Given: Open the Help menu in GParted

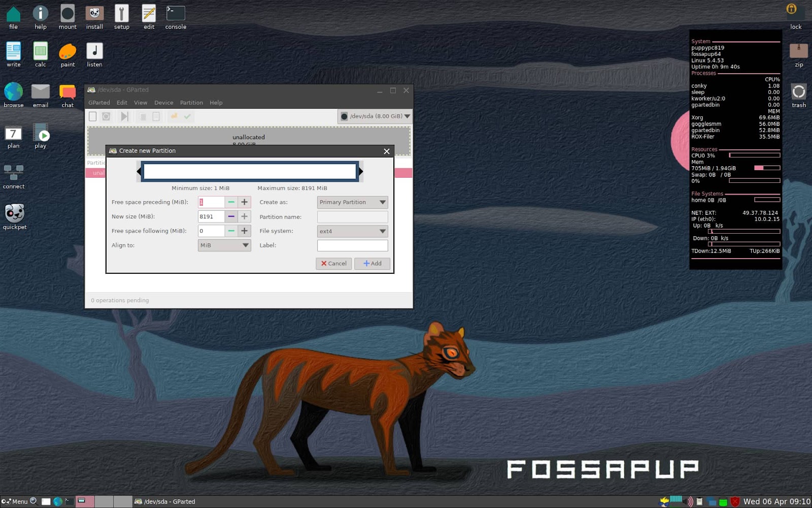Looking at the screenshot, I should pyautogui.click(x=216, y=103).
